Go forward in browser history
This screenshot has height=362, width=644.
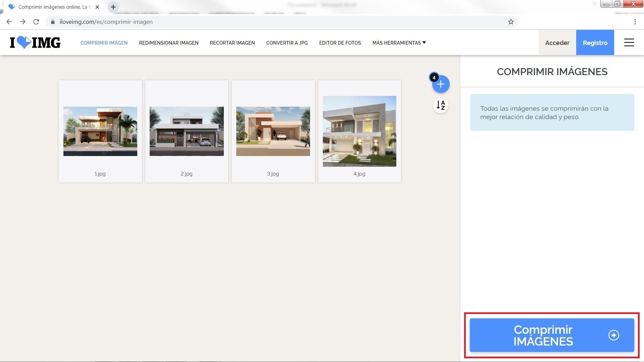22,22
